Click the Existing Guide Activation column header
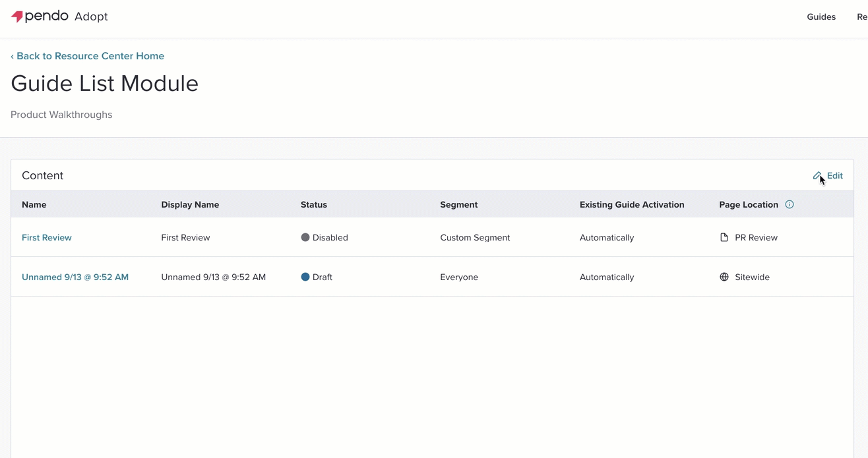 [x=632, y=204]
